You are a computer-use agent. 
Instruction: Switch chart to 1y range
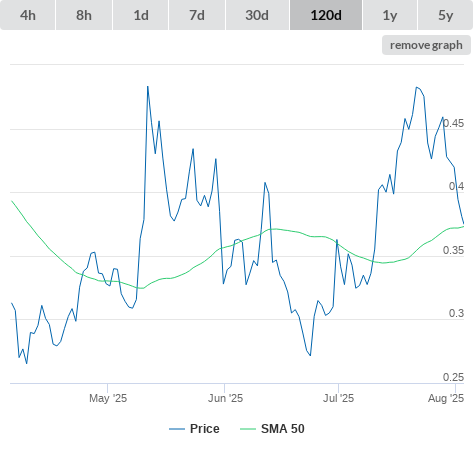pyautogui.click(x=390, y=15)
